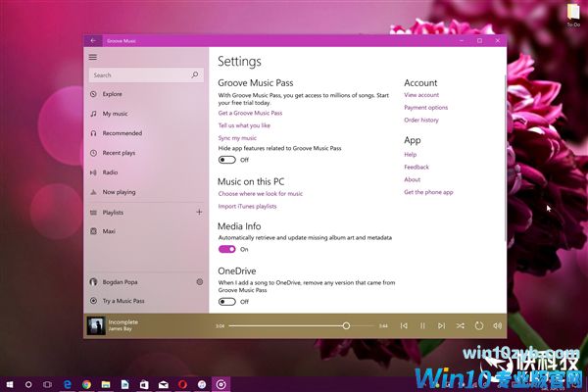Click the search magnifier icon
The image size is (588, 392).
click(x=195, y=75)
